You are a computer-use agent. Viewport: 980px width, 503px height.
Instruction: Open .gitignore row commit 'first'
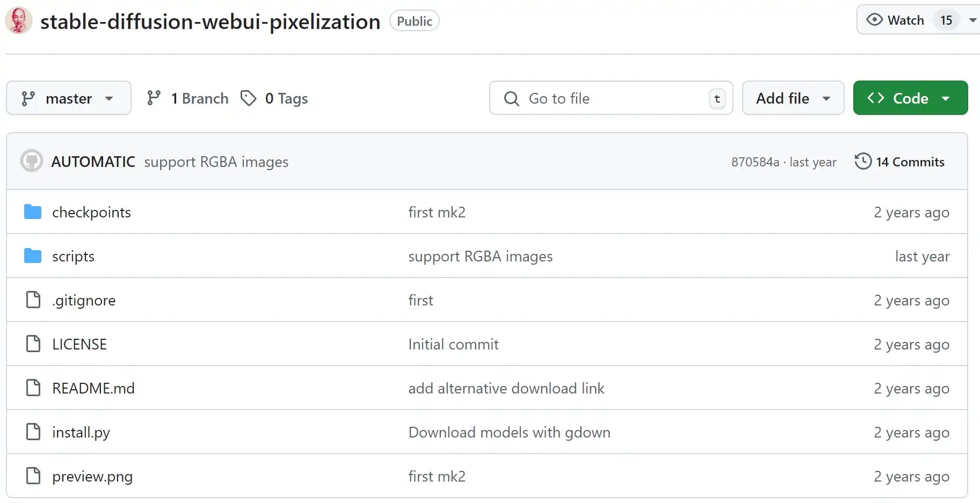point(420,300)
